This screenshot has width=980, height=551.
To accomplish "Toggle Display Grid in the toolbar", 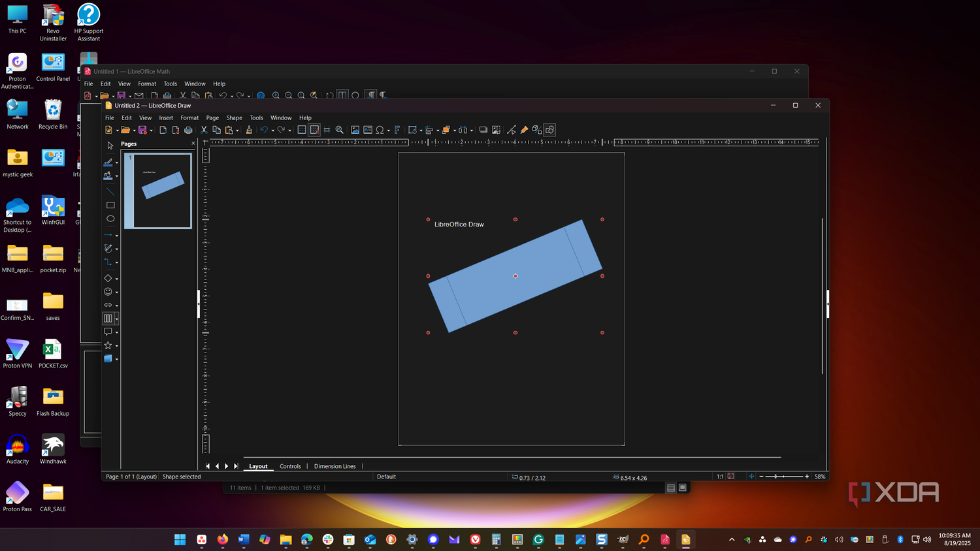I will 302,130.
